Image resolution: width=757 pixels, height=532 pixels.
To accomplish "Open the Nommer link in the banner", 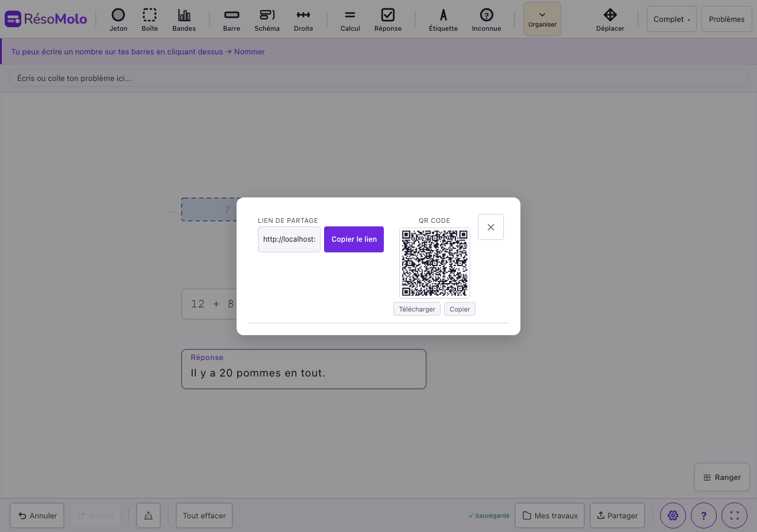I will [249, 51].
